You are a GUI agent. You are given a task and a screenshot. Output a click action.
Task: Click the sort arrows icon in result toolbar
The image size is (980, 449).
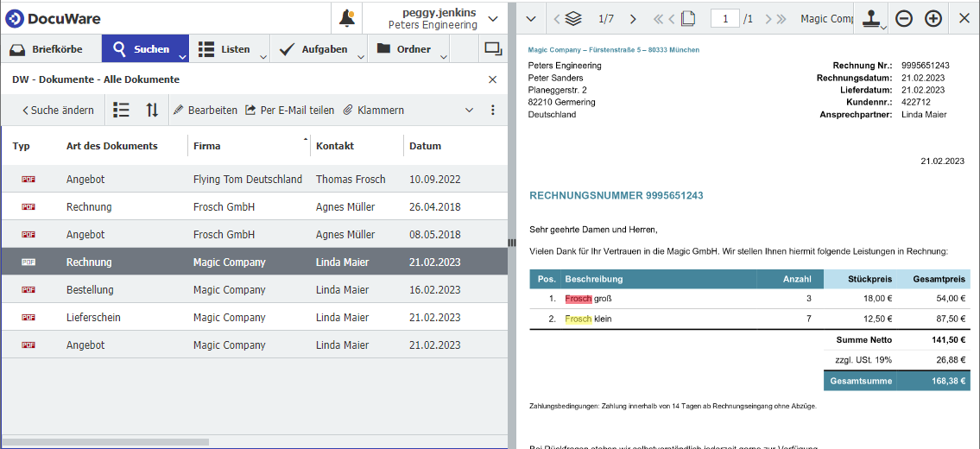point(152,110)
